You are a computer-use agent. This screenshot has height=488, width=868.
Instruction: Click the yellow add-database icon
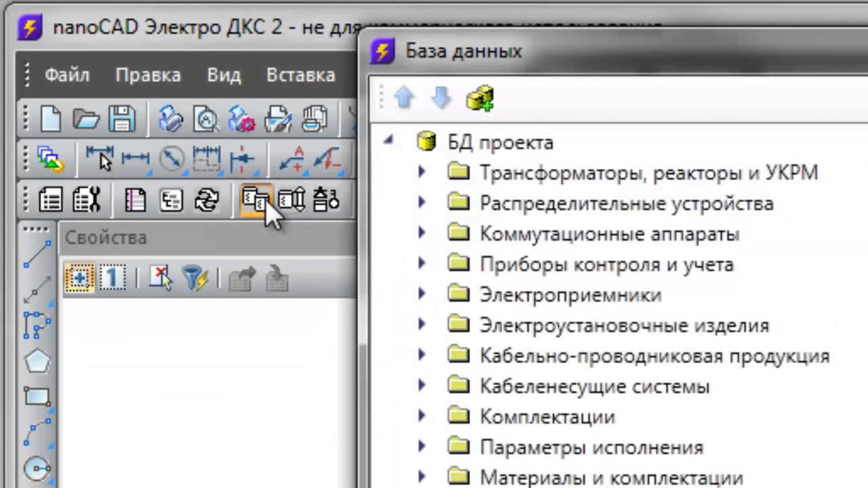coord(479,99)
